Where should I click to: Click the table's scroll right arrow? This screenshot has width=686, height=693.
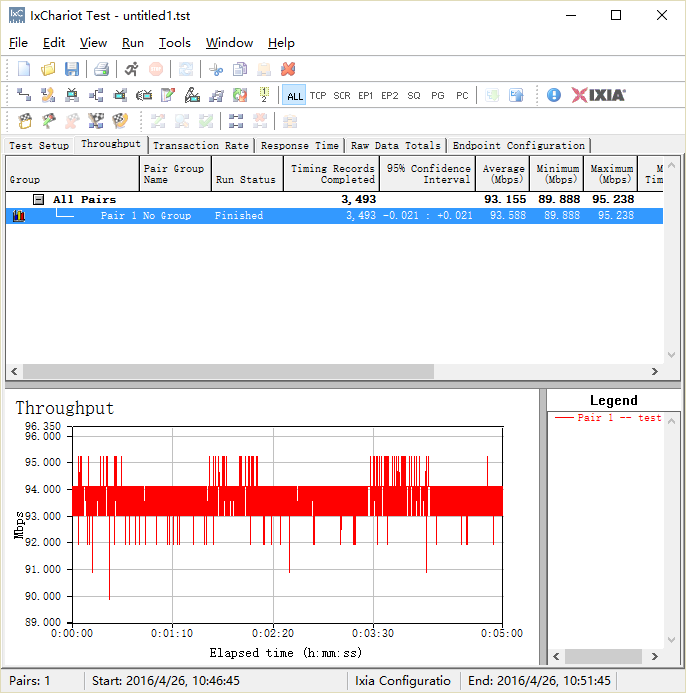pyautogui.click(x=655, y=371)
